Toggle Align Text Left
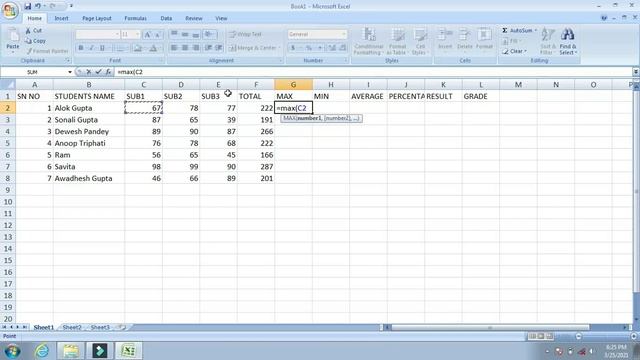The width and height of the screenshot is (640, 360). pyautogui.click(x=174, y=48)
